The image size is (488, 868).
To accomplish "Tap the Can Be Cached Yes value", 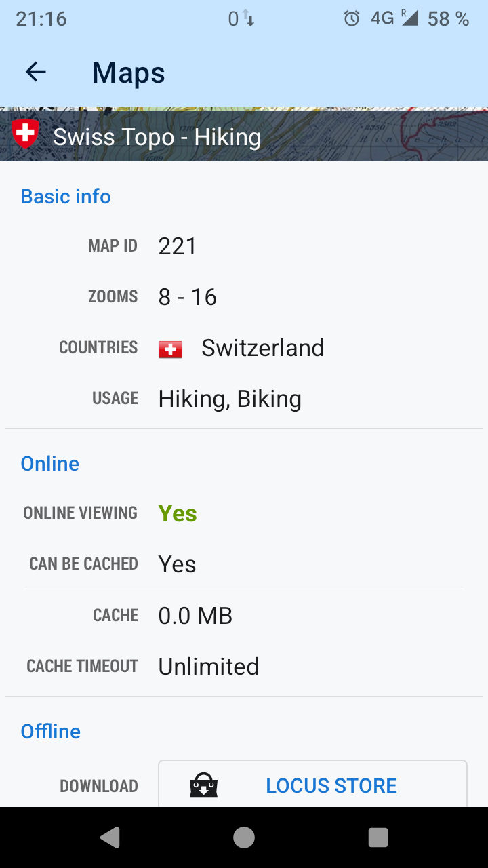I will pyautogui.click(x=178, y=564).
